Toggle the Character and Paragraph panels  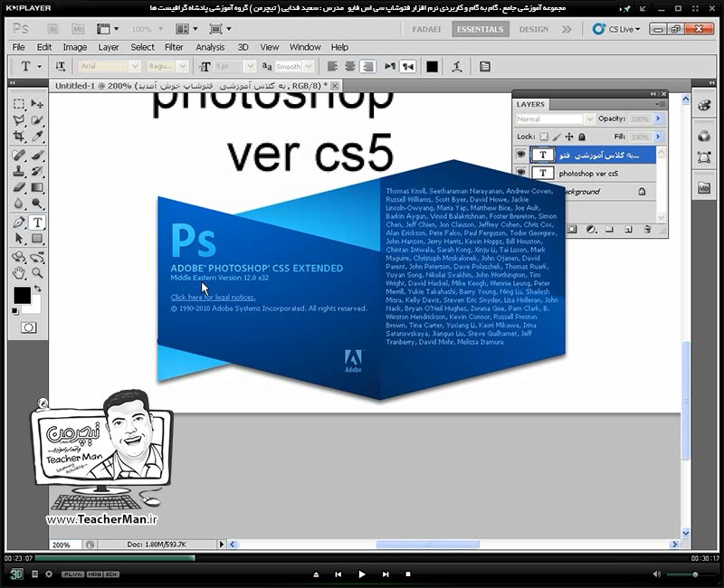point(484,66)
